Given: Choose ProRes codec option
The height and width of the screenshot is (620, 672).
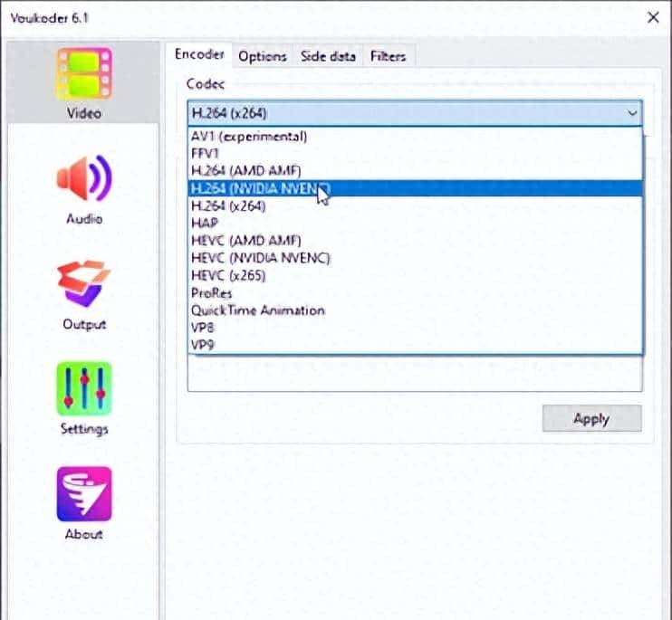Looking at the screenshot, I should click(415, 293).
